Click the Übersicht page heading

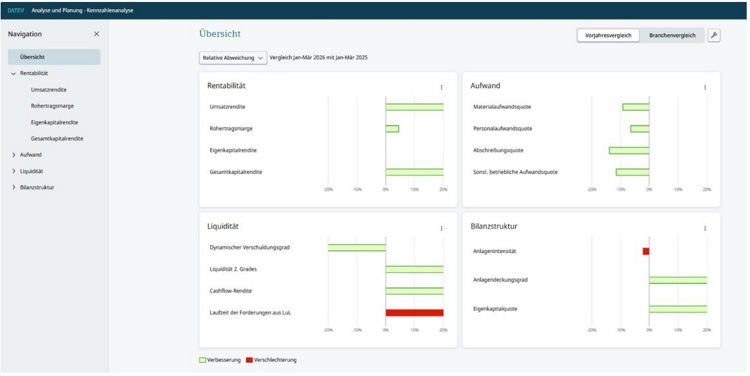(x=220, y=34)
